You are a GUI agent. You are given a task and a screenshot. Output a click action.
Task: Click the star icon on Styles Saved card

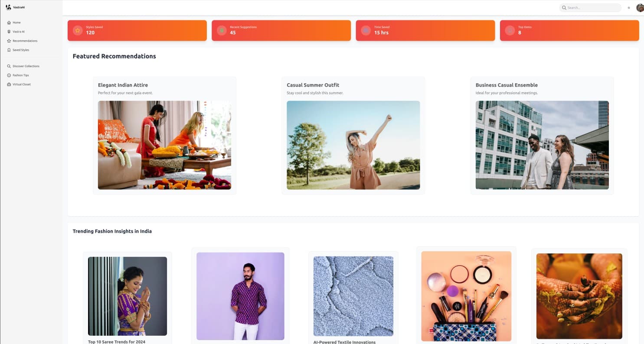point(78,30)
